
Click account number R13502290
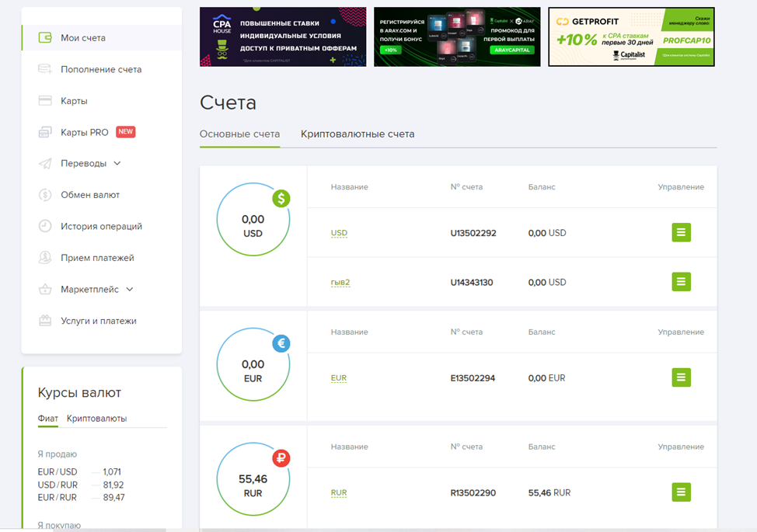pyautogui.click(x=473, y=493)
